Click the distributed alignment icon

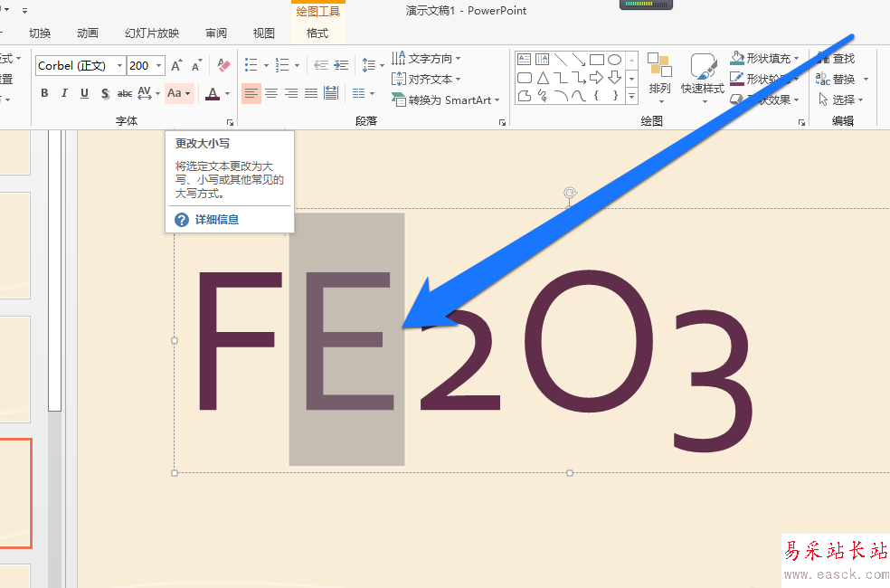(x=331, y=93)
